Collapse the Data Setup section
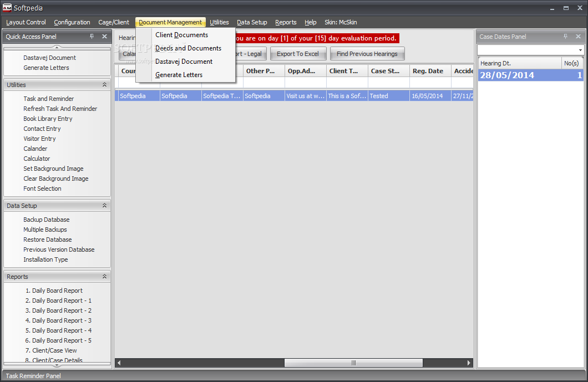This screenshot has height=382, width=588. pos(105,206)
